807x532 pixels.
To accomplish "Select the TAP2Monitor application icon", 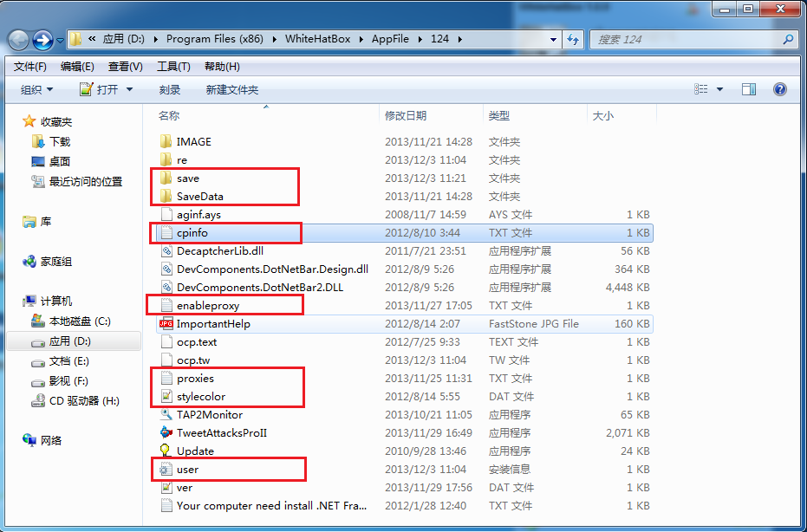I will 166,414.
